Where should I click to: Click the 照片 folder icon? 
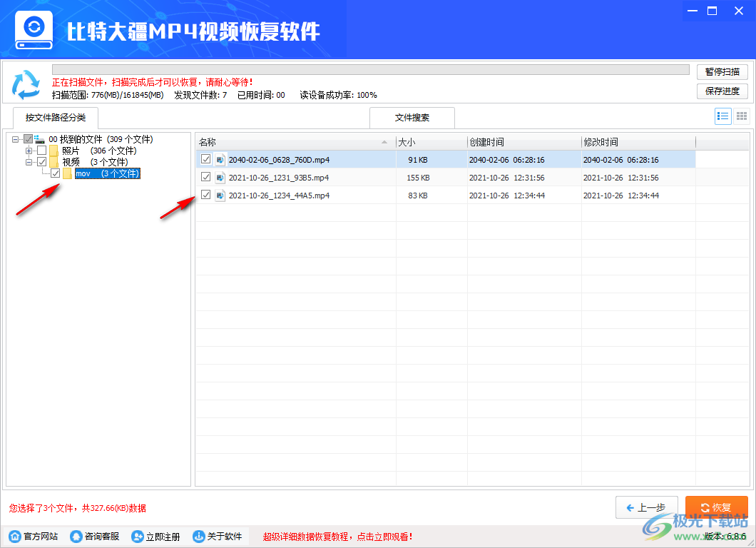point(53,151)
